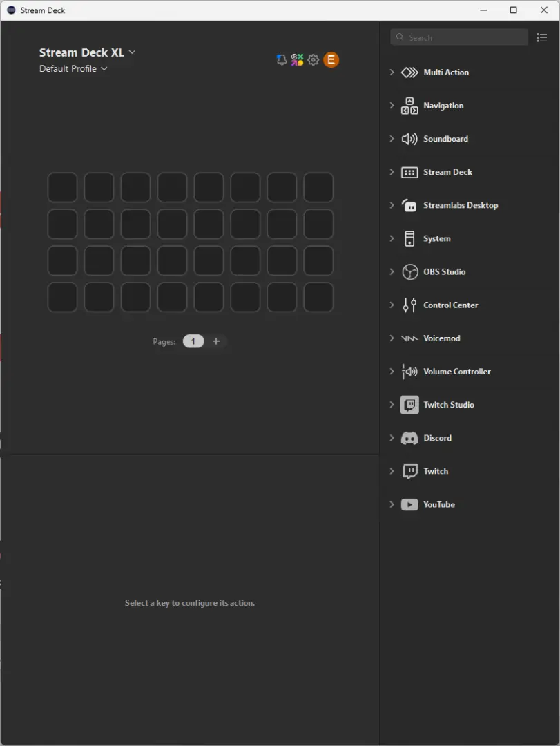Click the Navigation label
Screen dimensions: 560x746
coord(443,106)
